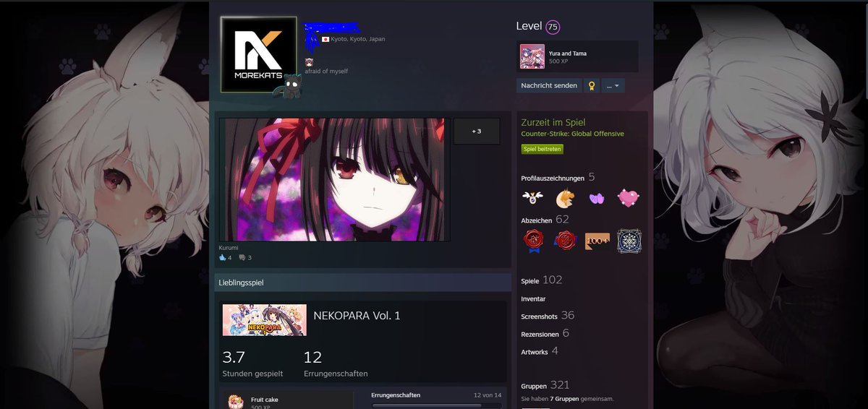Click the purple lotus award icon
Viewport: 868px width, 409px height.
(597, 197)
